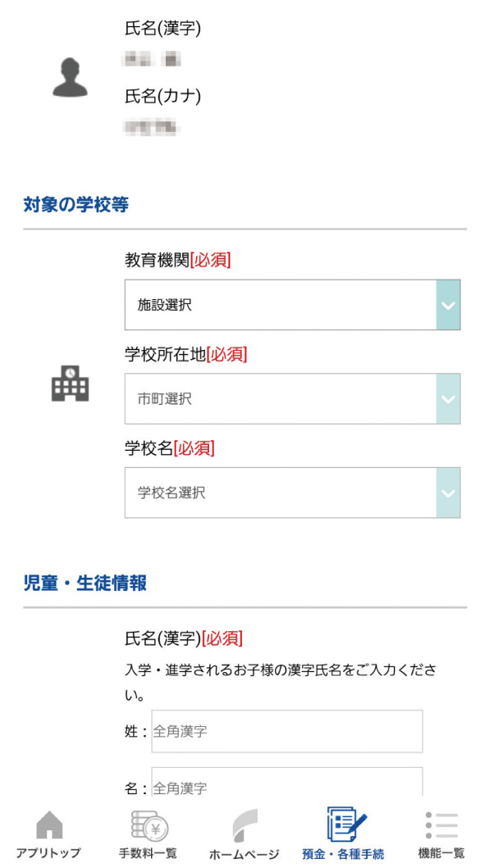Expand the 市町選択 dropdown

pos(293,398)
